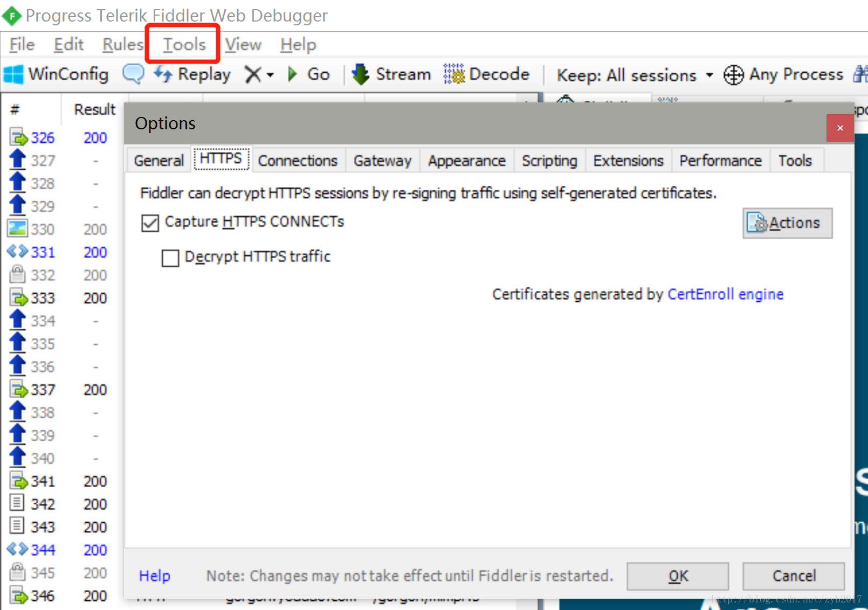Click the Fiddler app logo icon

12,16
